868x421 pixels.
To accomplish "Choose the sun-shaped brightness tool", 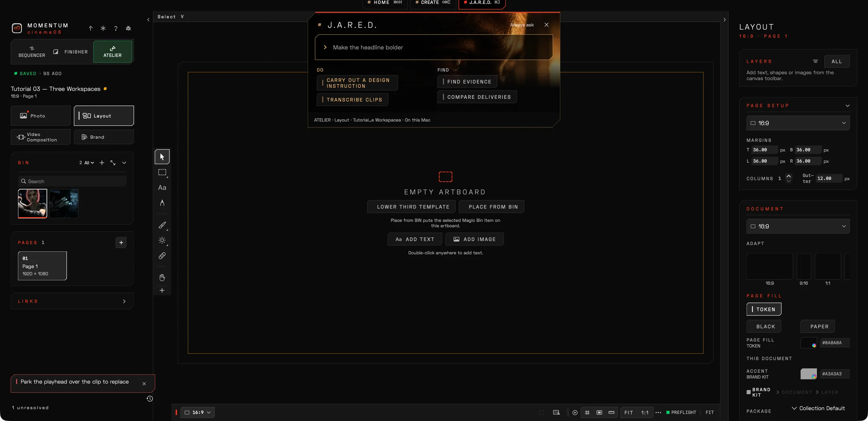I will click(x=162, y=241).
